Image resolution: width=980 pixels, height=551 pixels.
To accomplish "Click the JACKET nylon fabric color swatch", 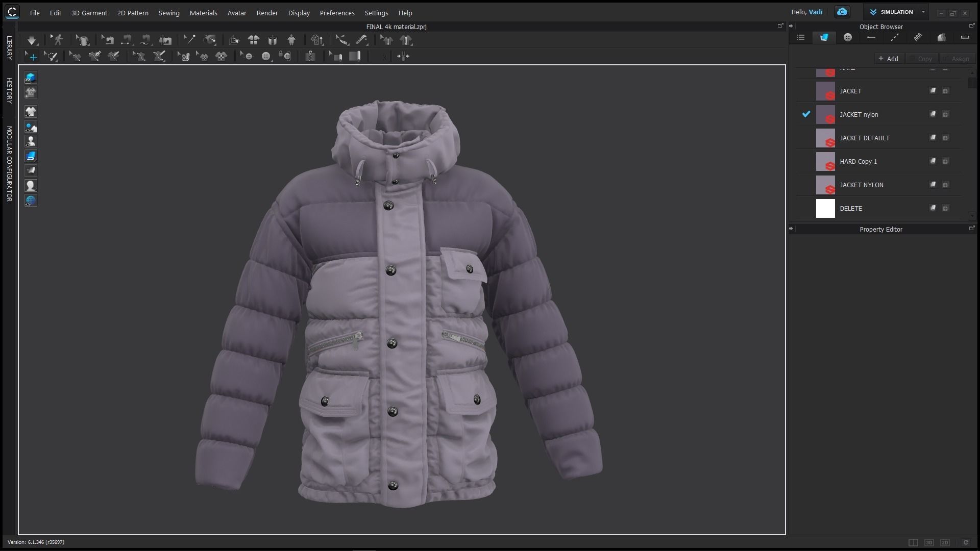I will [x=825, y=114].
